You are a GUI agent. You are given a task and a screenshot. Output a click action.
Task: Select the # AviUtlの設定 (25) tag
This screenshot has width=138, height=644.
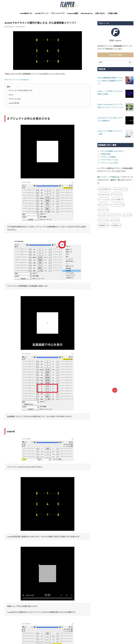tap(104, 189)
